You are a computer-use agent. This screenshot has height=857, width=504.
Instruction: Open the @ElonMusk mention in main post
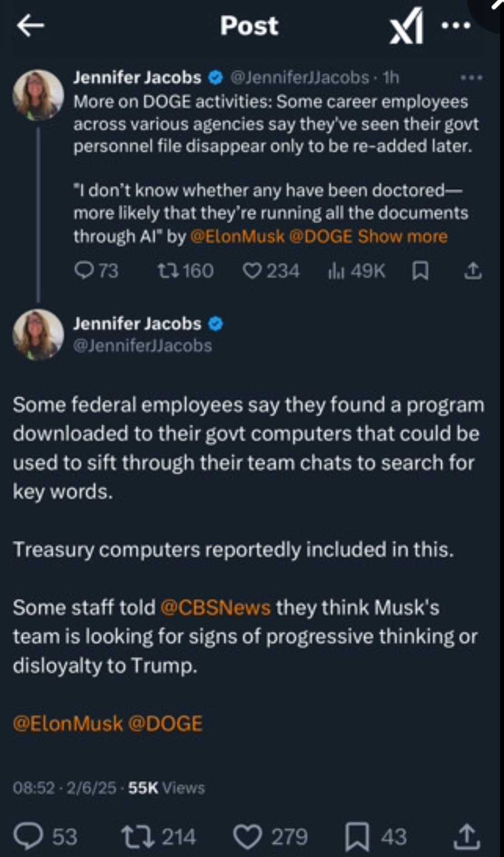[68, 724]
